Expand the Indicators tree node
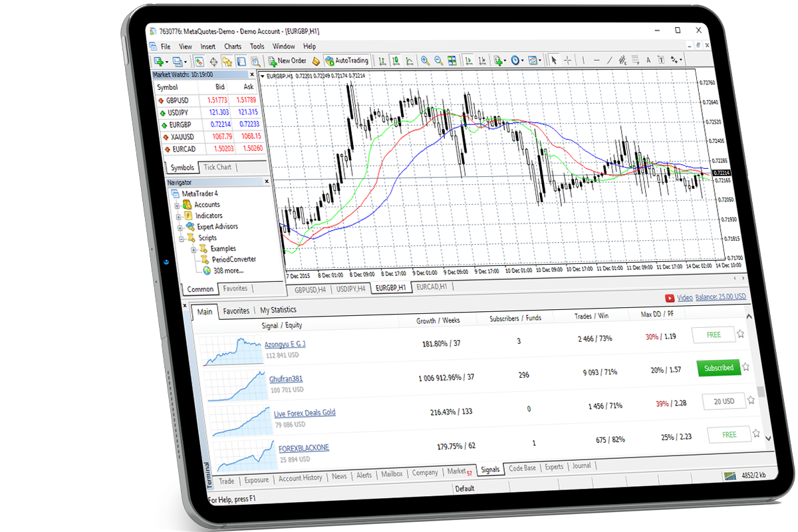Screen dimensions: 798x532 pyautogui.click(x=178, y=216)
